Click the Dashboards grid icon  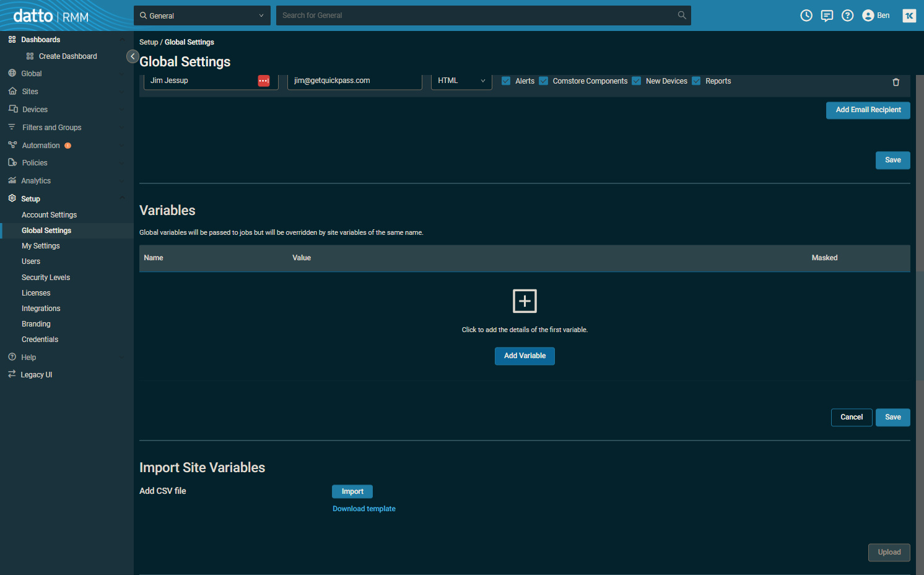12,40
